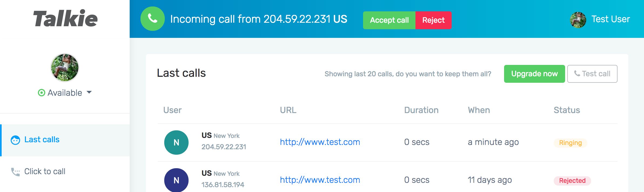
Task: Accept the incoming call
Action: [x=389, y=20]
